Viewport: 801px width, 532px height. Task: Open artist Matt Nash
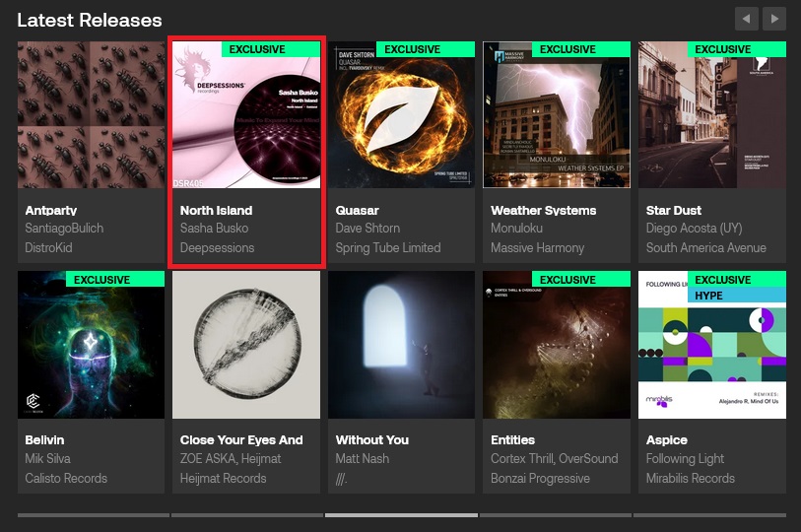click(363, 458)
